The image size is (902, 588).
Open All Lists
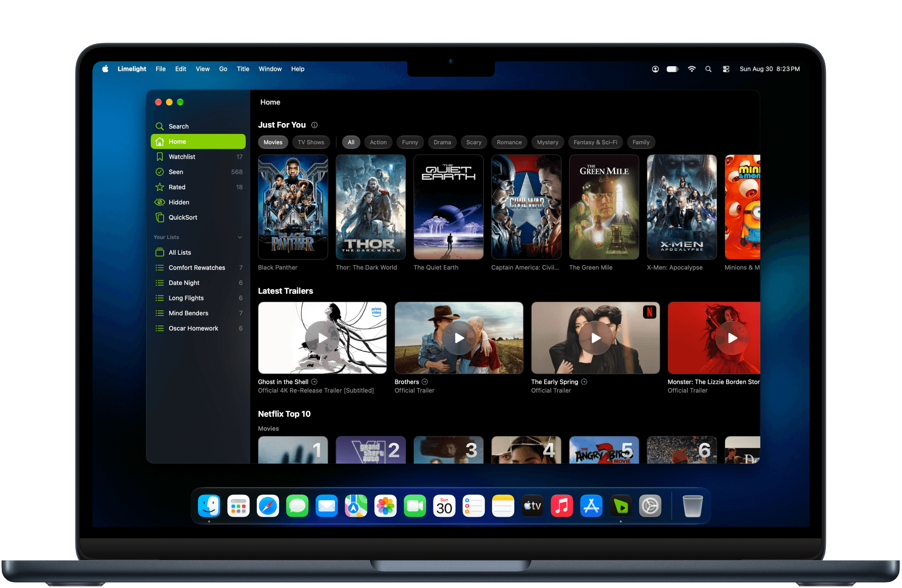tap(198, 253)
